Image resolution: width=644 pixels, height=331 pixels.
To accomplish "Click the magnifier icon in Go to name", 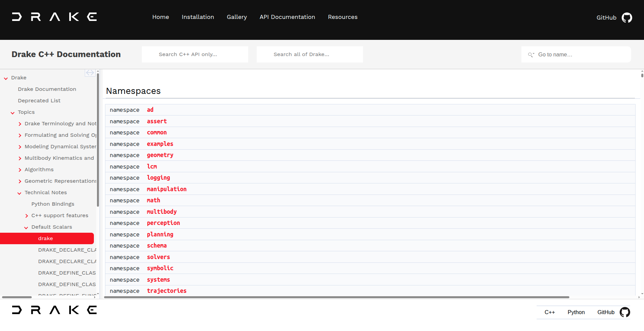I will pos(531,55).
